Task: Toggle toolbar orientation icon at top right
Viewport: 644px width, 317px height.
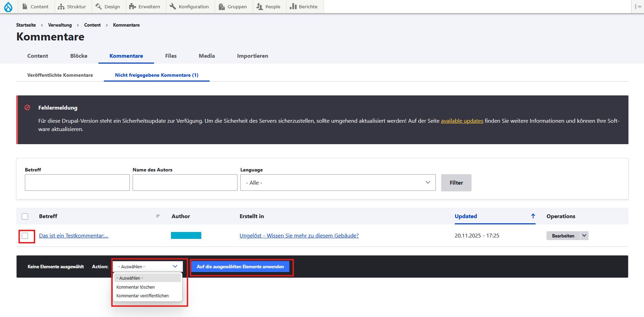Action: pos(638,7)
